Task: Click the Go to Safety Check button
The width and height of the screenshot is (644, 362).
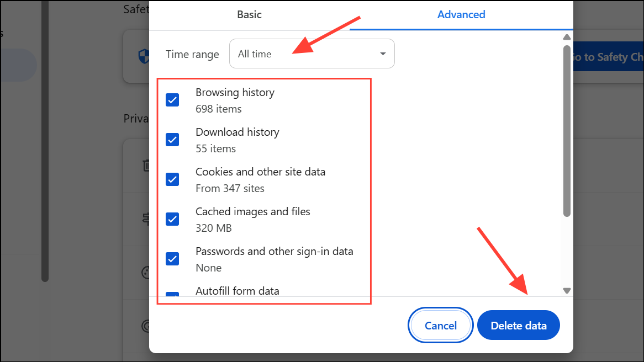Action: 608,57
